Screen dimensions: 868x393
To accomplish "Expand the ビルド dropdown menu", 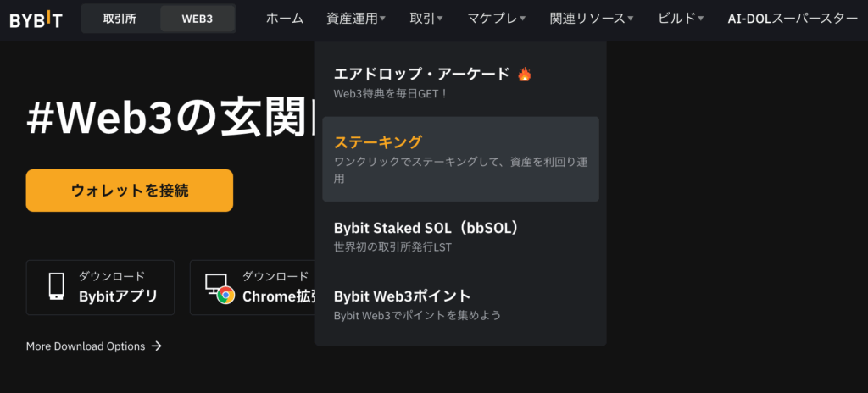I will (x=681, y=19).
